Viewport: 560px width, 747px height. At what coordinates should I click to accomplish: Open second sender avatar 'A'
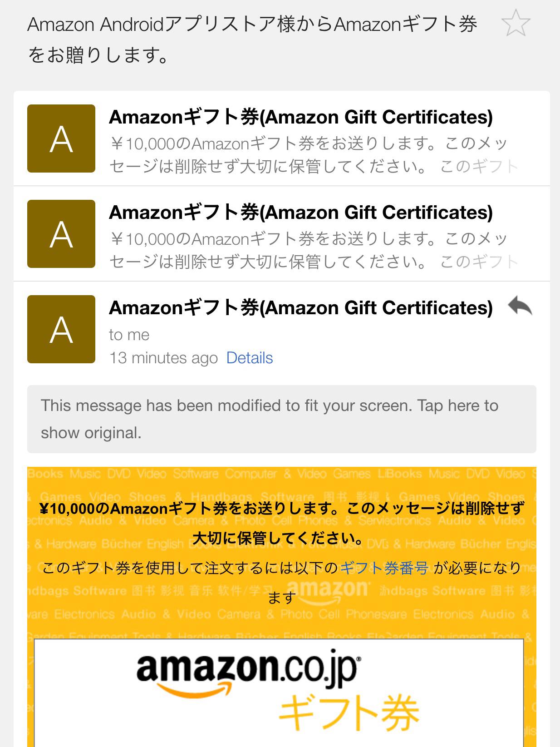(x=61, y=234)
